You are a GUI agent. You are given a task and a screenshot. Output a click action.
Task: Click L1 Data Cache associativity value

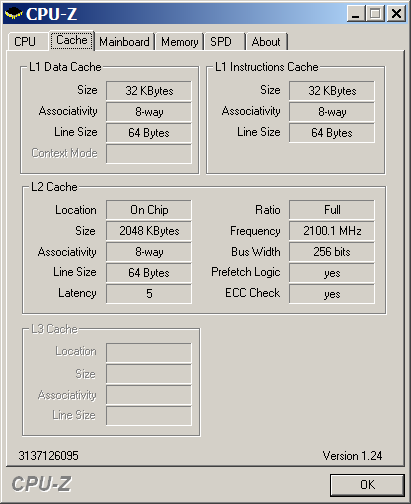click(149, 112)
